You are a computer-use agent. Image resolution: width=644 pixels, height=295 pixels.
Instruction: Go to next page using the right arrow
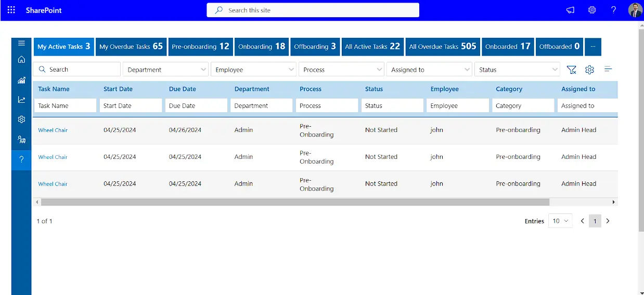click(608, 221)
